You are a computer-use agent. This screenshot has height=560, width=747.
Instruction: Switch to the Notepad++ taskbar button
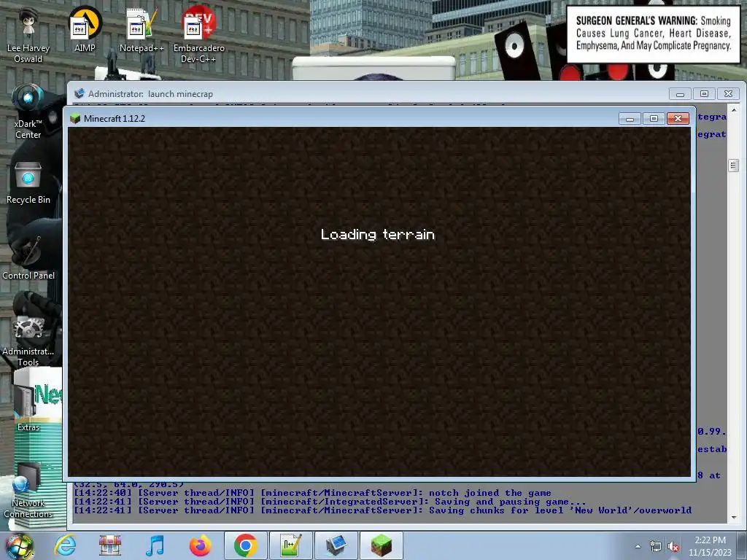point(290,545)
